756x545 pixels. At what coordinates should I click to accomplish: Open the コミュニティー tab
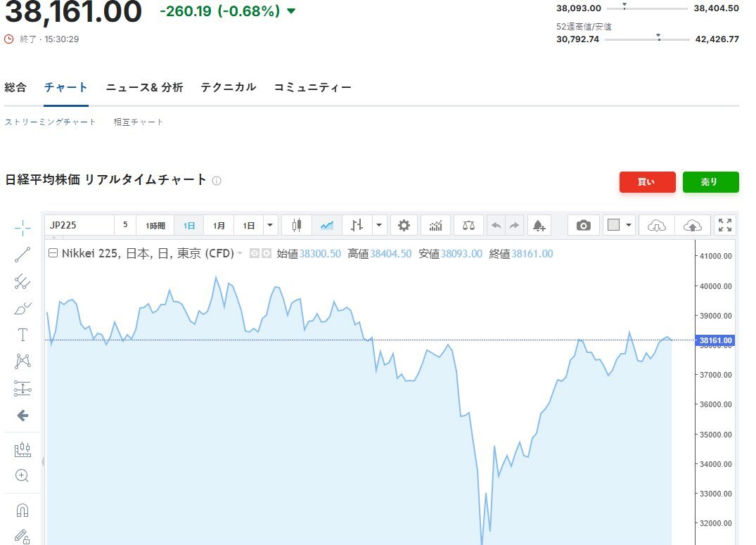coord(312,87)
